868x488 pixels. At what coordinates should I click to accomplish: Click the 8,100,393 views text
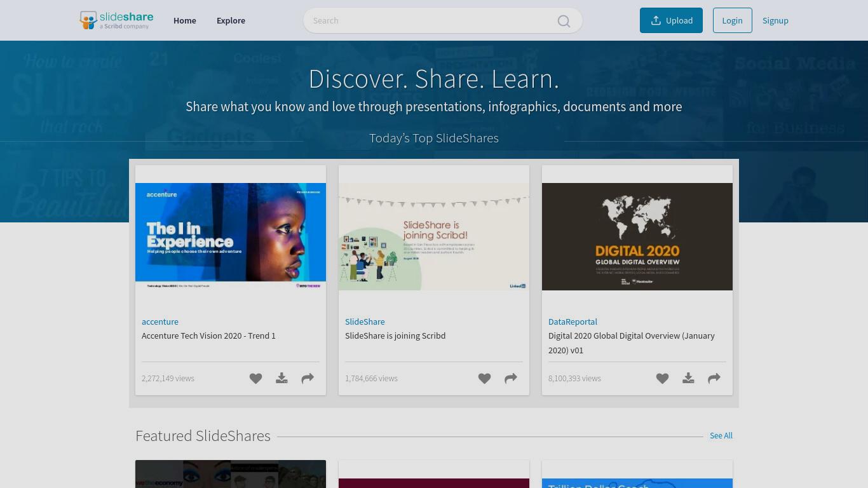[574, 378]
